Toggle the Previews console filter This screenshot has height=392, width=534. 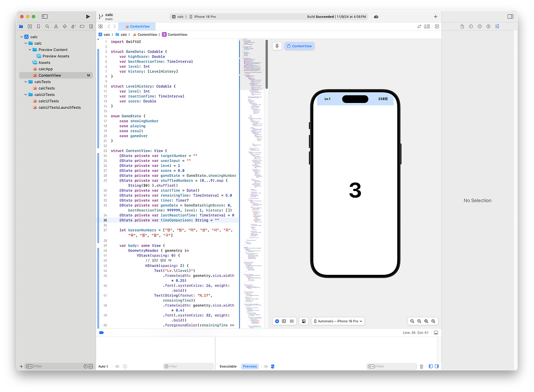click(x=250, y=367)
